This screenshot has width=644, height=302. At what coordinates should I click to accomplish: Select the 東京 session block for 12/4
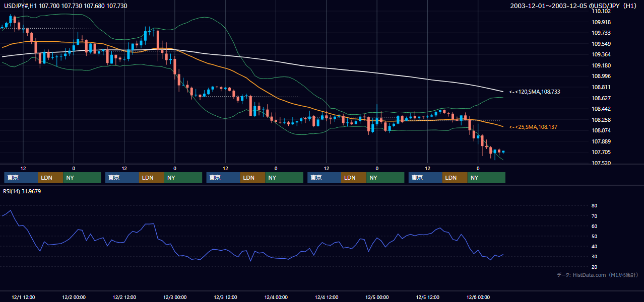pos(324,178)
